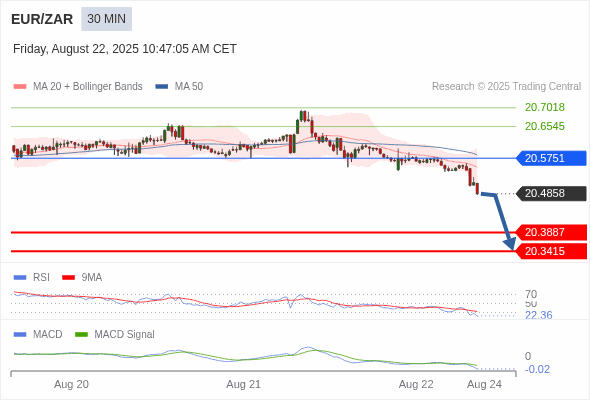Image resolution: width=590 pixels, height=400 pixels.
Task: Toggle the RSI legend entry
Action: point(32,277)
